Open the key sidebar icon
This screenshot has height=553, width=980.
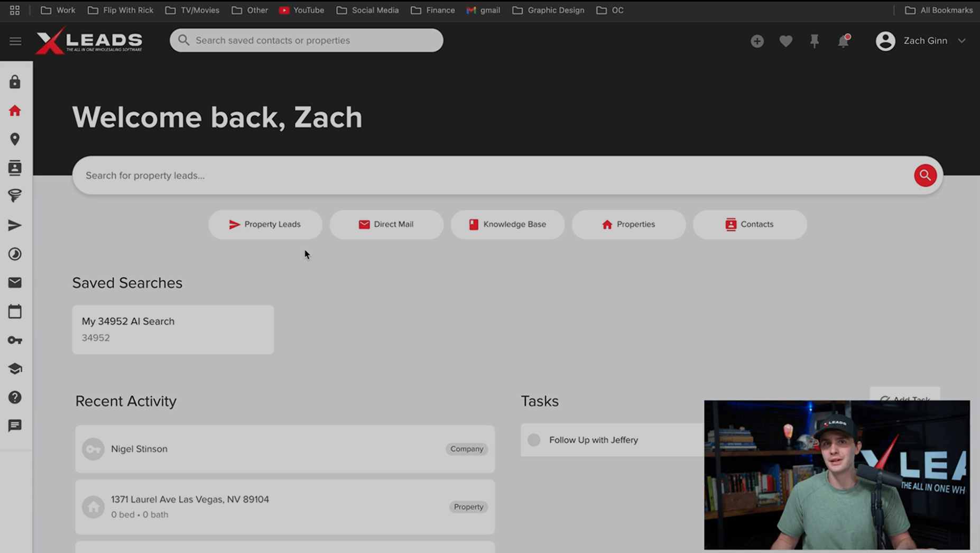pyautogui.click(x=15, y=340)
